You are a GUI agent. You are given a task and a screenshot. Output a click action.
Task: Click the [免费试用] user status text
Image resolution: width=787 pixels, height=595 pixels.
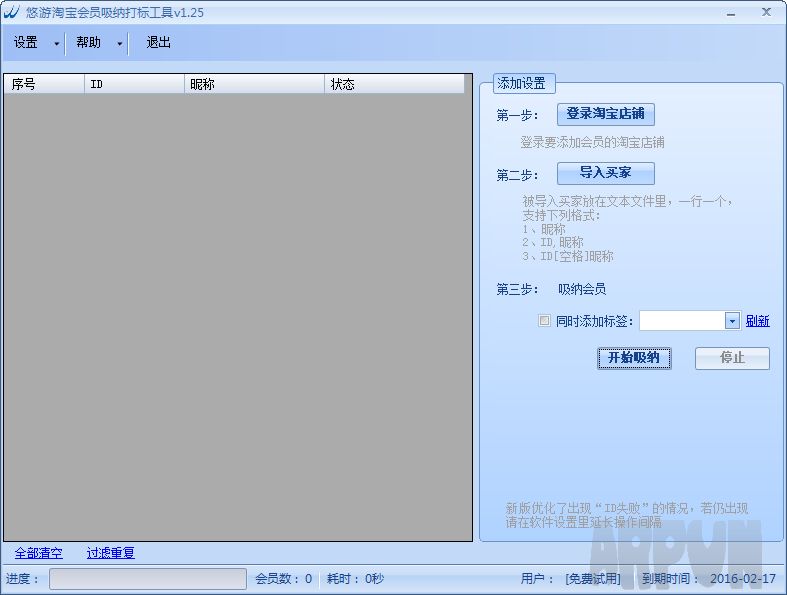point(593,579)
